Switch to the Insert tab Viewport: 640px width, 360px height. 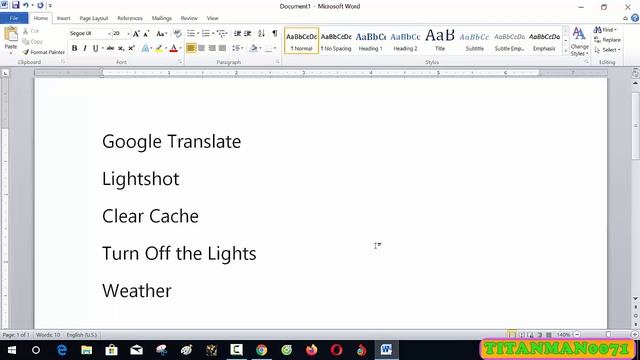pyautogui.click(x=63, y=18)
